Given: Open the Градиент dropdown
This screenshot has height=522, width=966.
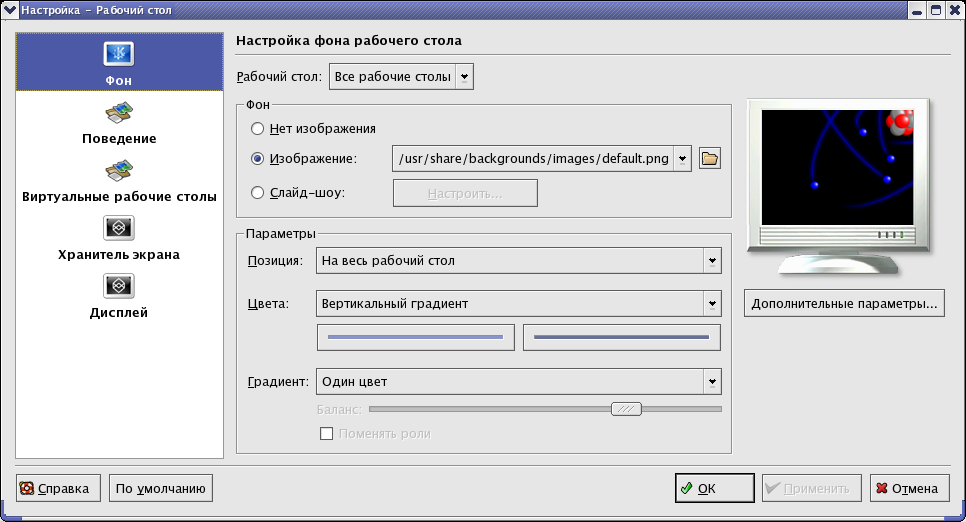Looking at the screenshot, I should [518, 382].
